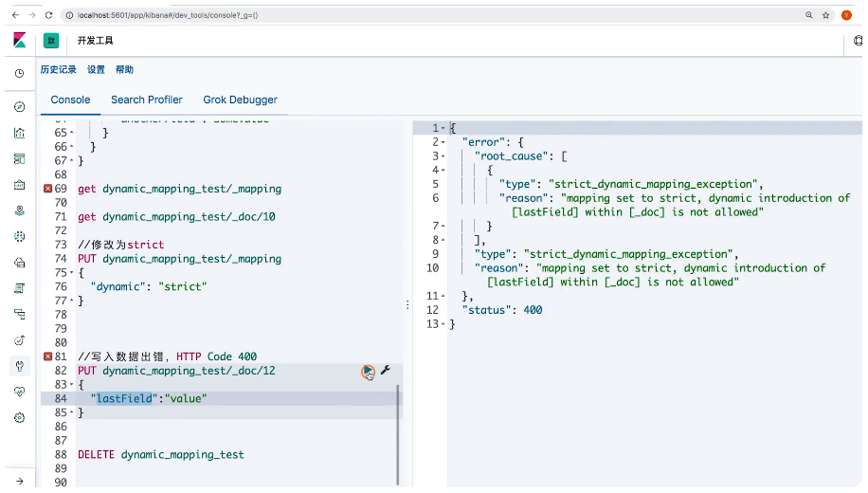Open Stack Monitoring heartbeat icon
The height and width of the screenshot is (493, 868).
pyautogui.click(x=19, y=392)
